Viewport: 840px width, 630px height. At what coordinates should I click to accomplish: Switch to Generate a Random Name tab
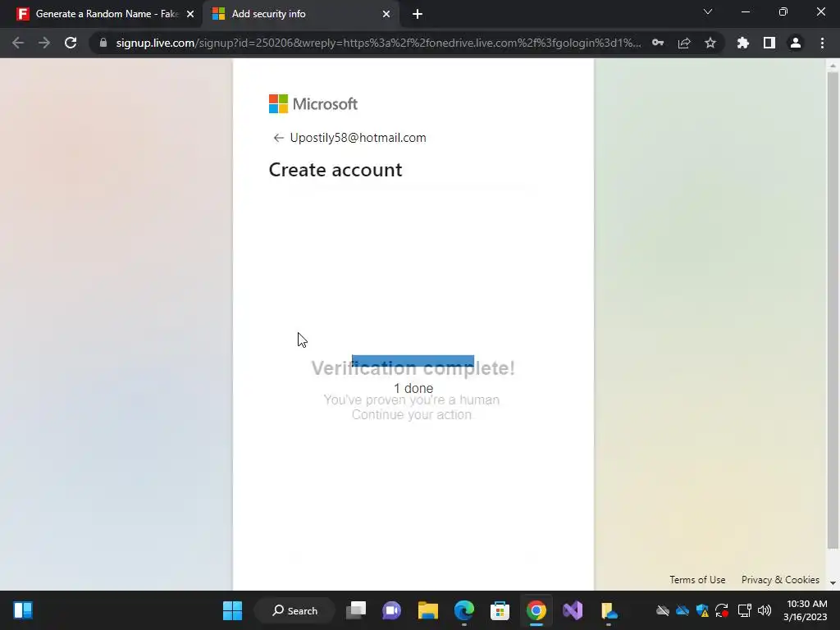(x=102, y=14)
